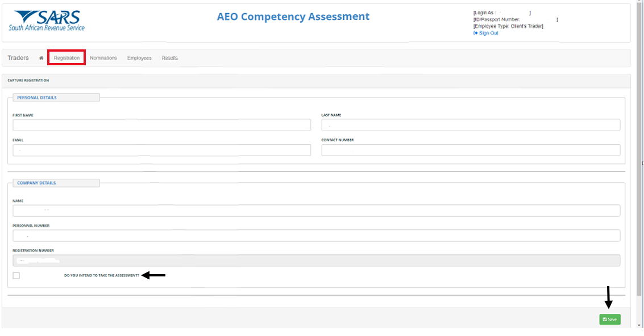The width and height of the screenshot is (644, 336).
Task: Click the Sign Out link
Action: click(488, 33)
